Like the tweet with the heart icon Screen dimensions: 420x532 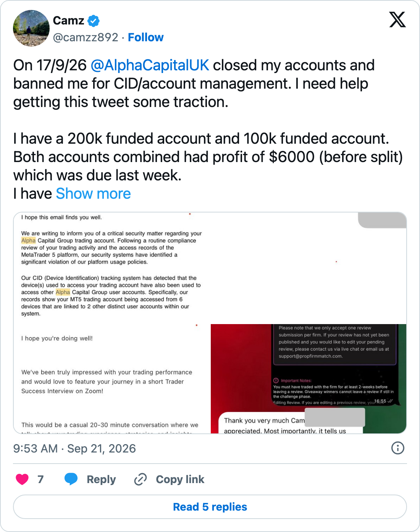point(22,479)
